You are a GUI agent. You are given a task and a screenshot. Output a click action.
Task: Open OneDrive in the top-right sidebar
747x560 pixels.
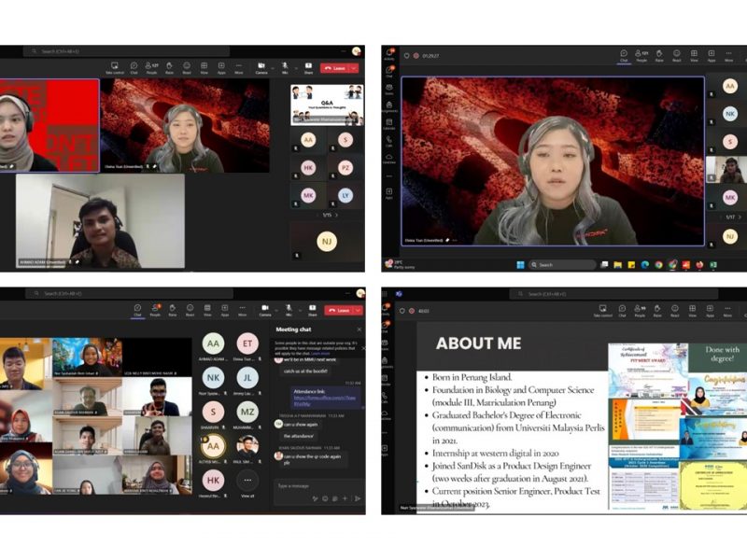click(x=389, y=159)
